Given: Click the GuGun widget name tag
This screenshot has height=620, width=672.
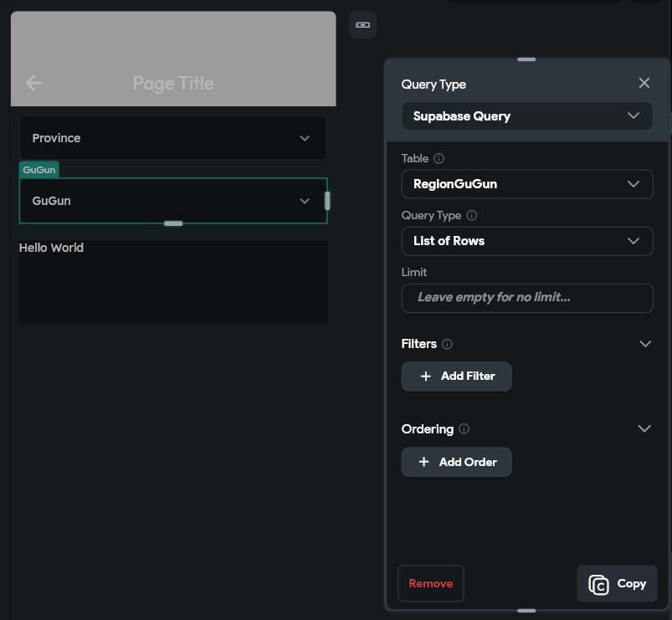Looking at the screenshot, I should tap(39, 170).
